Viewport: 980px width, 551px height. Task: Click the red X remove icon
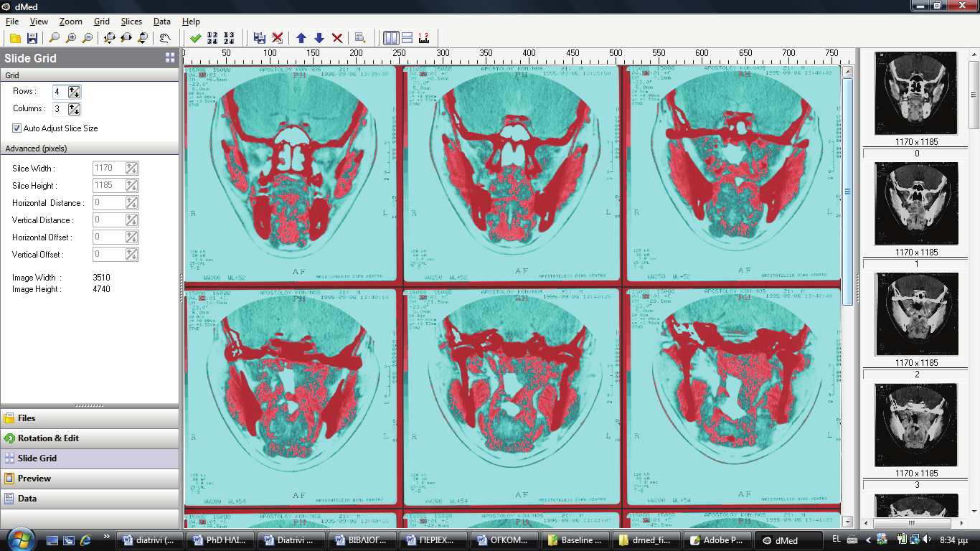(x=337, y=38)
